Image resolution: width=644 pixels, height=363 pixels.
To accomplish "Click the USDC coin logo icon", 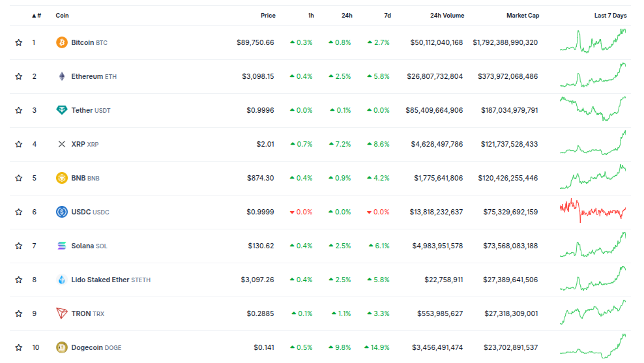I will pyautogui.click(x=62, y=212).
